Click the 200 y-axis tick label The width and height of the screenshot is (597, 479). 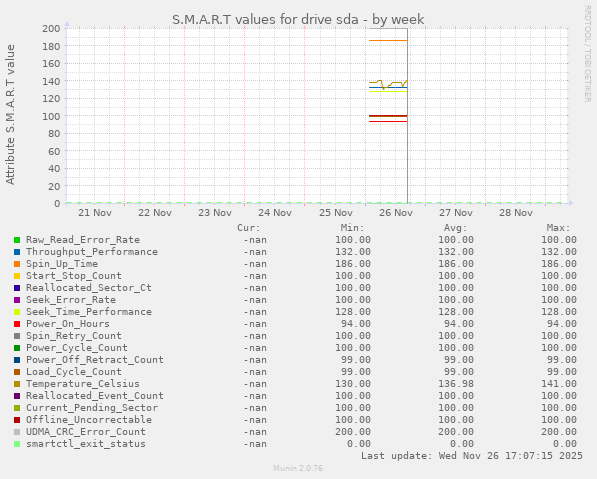coord(51,29)
